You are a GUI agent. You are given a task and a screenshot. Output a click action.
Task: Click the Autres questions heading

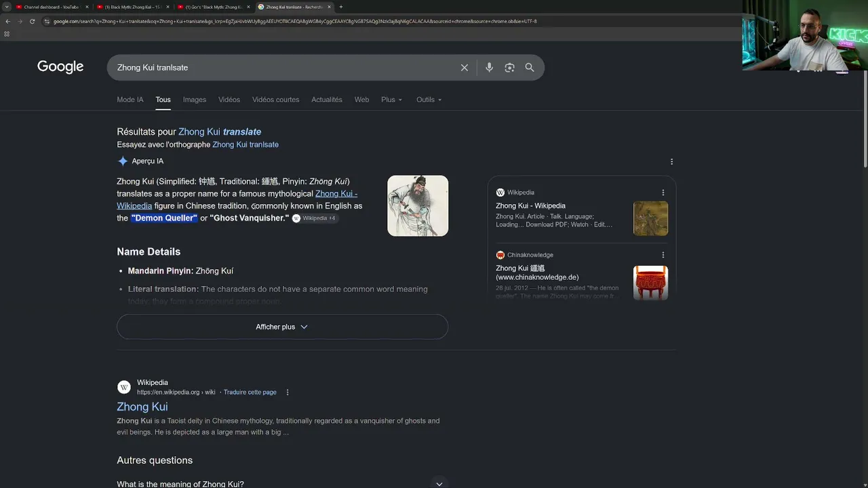(x=155, y=460)
